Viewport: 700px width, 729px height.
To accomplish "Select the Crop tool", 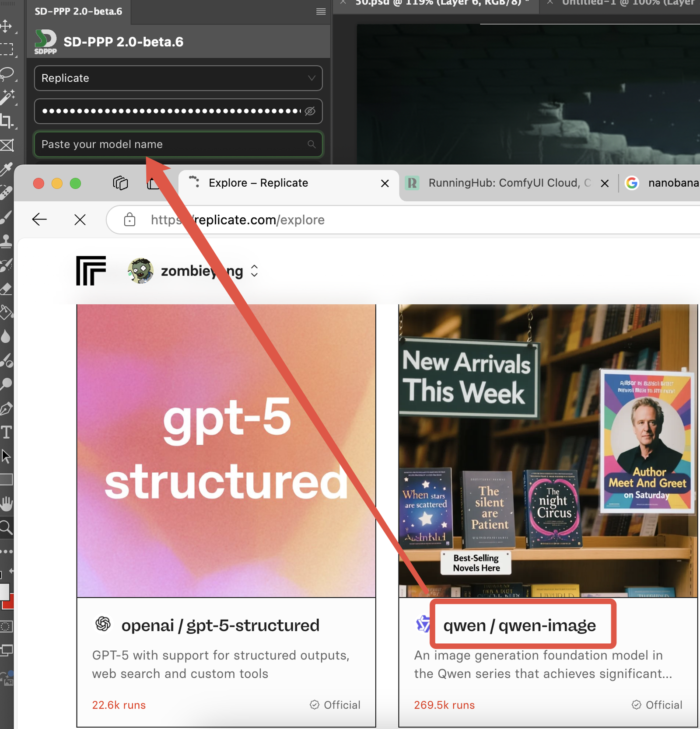I will coord(7,121).
